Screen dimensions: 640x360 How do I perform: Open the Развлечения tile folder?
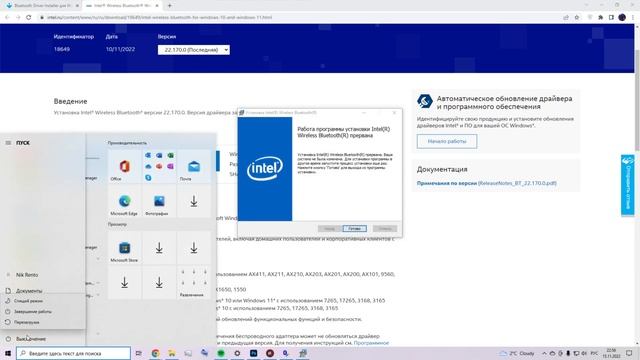tap(194, 282)
